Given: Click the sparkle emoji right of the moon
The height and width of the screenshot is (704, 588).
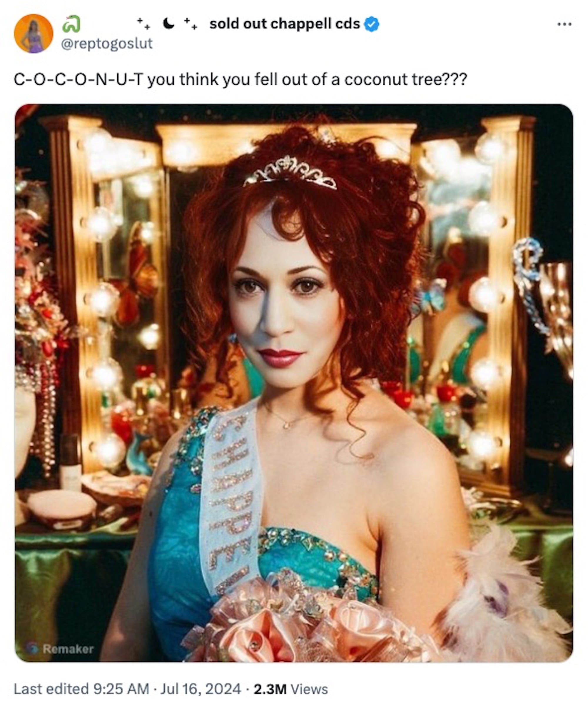Looking at the screenshot, I should coord(191,24).
